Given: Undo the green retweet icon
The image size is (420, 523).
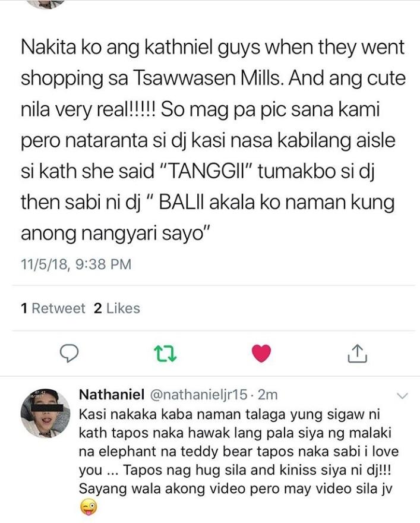Looking at the screenshot, I should point(165,354).
